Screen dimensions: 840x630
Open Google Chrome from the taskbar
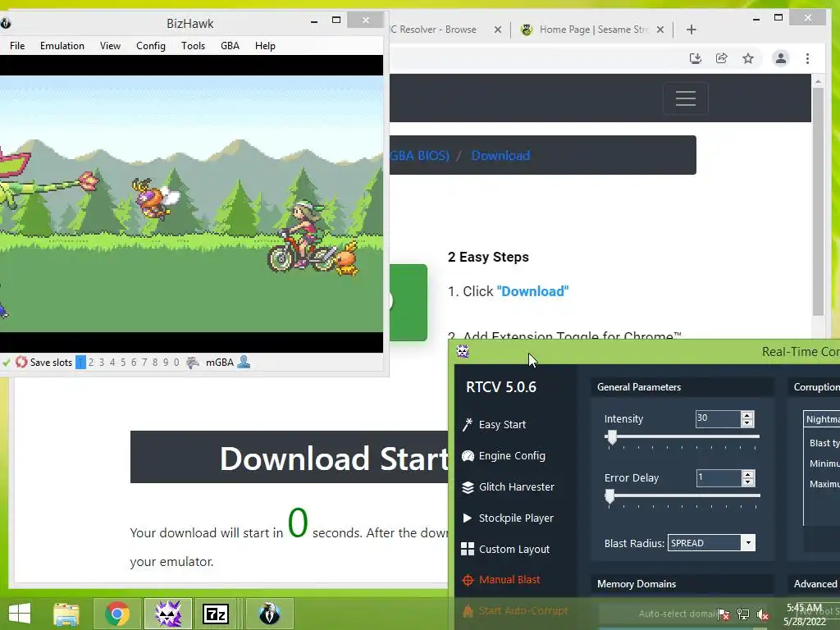pyautogui.click(x=117, y=614)
